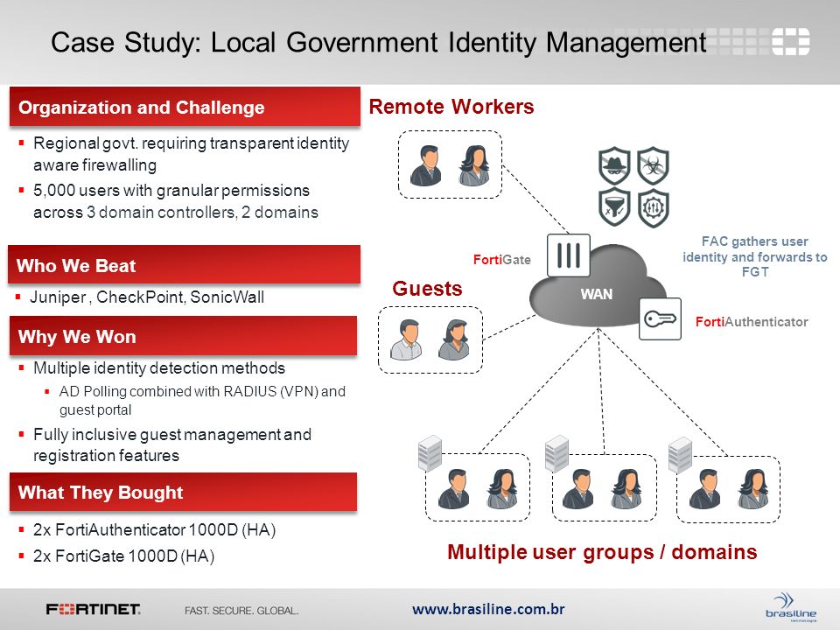Click the FortiGate label text

(502, 260)
